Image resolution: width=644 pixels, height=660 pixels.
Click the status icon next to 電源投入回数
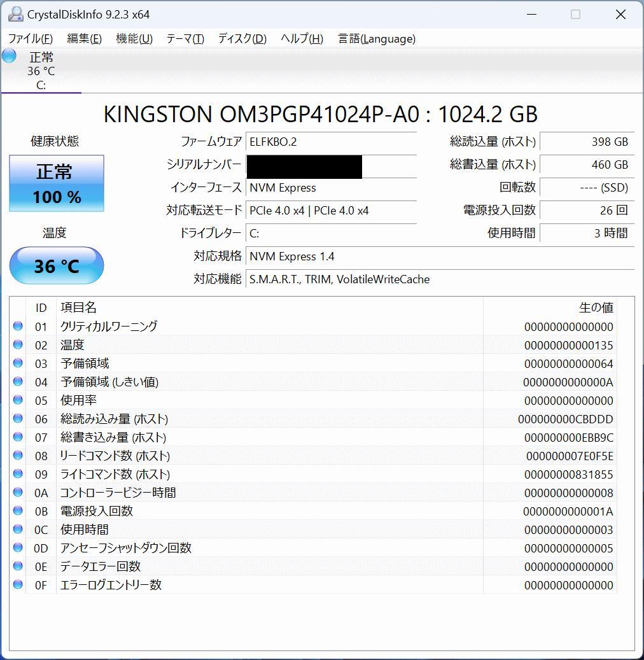pos(18,510)
